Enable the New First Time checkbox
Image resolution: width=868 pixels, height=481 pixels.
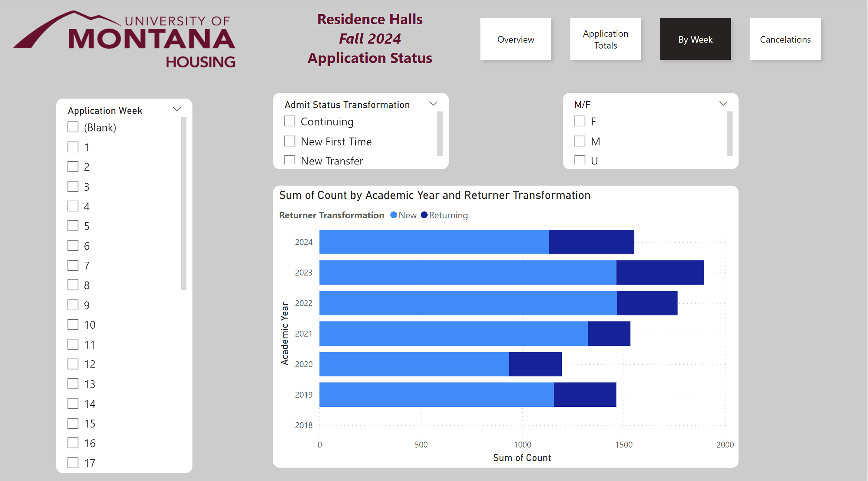click(x=290, y=141)
